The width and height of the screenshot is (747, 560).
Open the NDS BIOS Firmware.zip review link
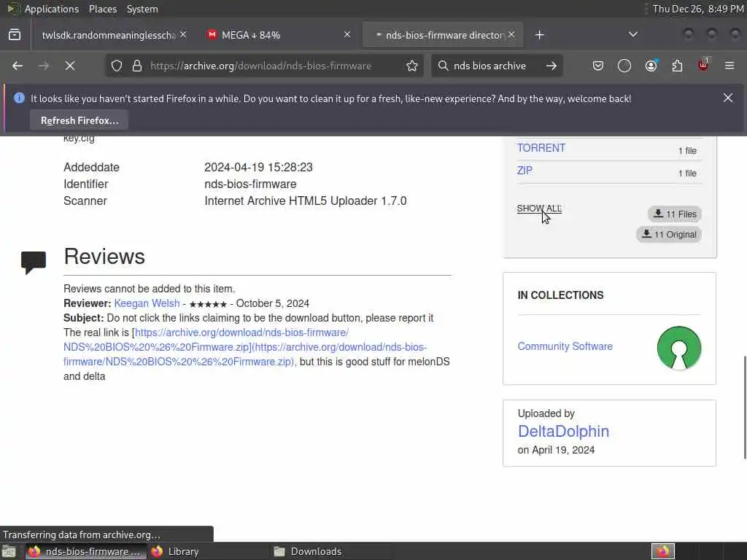click(245, 347)
